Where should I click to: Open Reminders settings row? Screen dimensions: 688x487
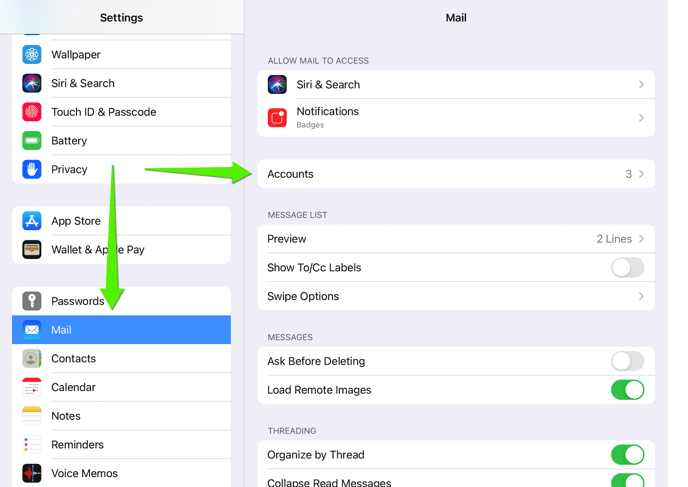[x=122, y=444]
